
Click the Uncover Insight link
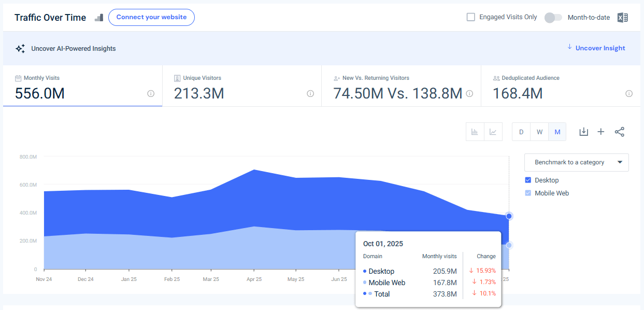(599, 48)
